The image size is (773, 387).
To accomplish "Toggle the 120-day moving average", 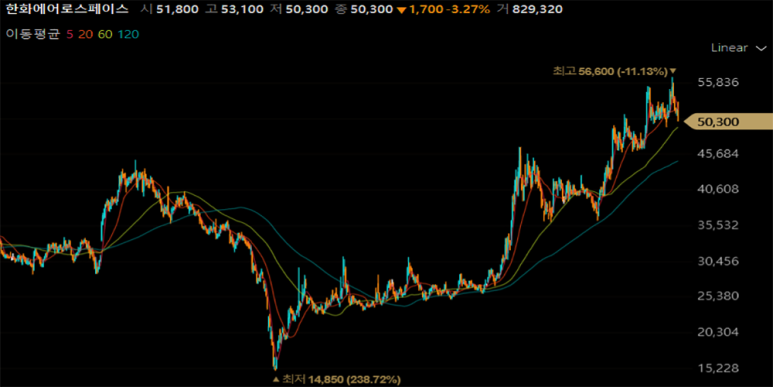I will [x=128, y=34].
